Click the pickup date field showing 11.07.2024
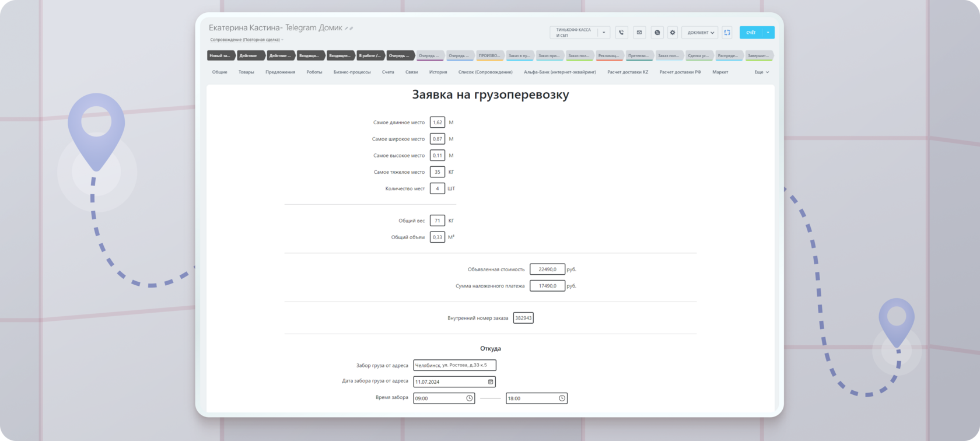This screenshot has width=980, height=441. click(x=454, y=382)
